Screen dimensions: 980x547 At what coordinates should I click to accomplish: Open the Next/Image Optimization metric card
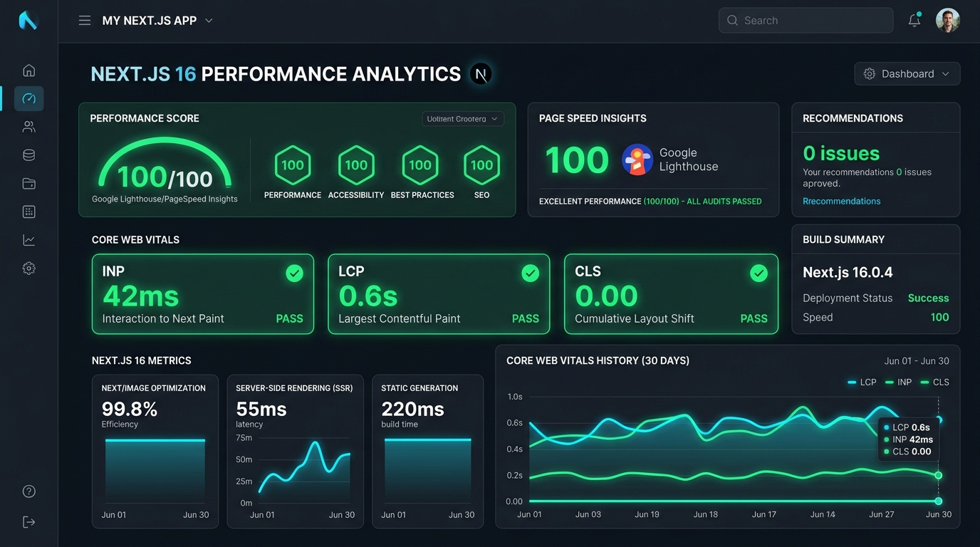coord(155,452)
